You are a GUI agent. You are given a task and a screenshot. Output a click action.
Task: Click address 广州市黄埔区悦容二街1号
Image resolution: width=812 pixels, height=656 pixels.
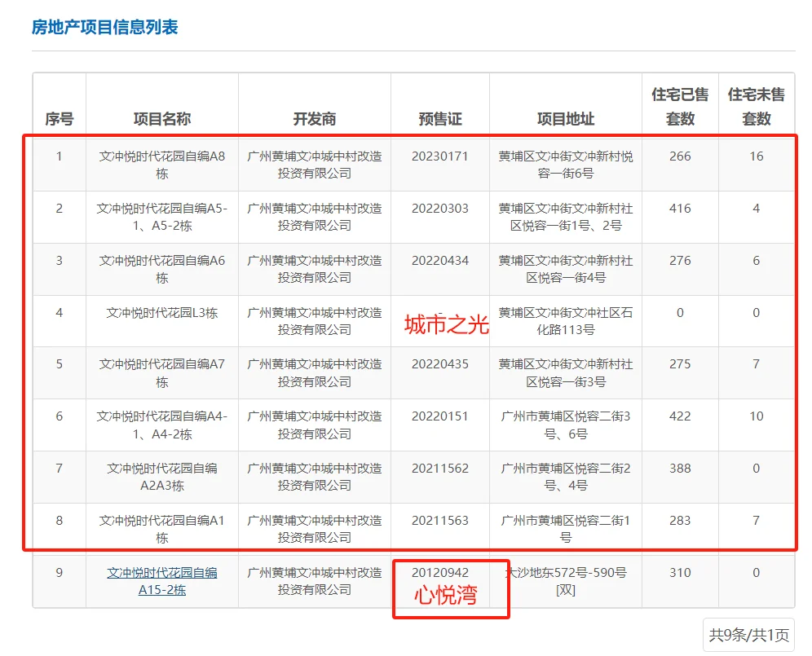(566, 529)
